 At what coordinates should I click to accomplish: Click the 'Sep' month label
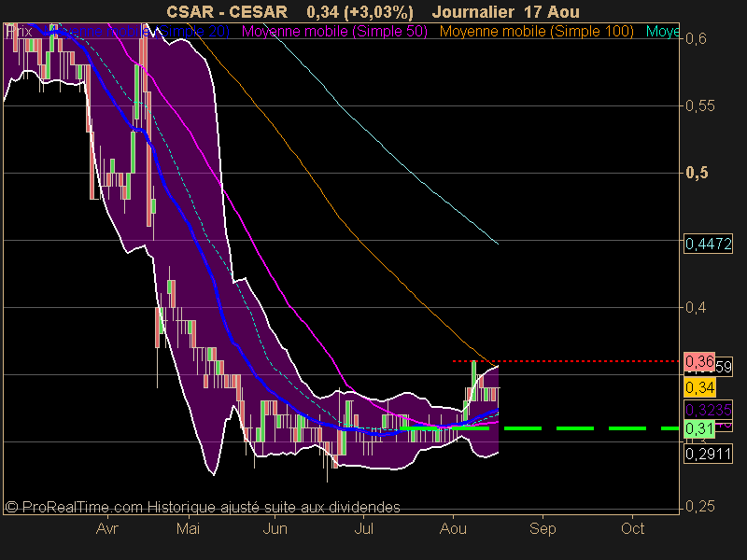click(543, 528)
